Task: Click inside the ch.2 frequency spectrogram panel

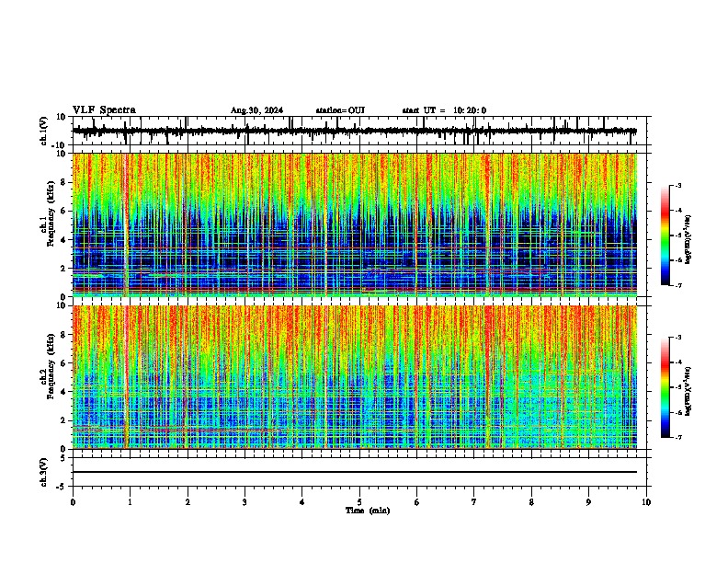Action: pyautogui.click(x=355, y=377)
